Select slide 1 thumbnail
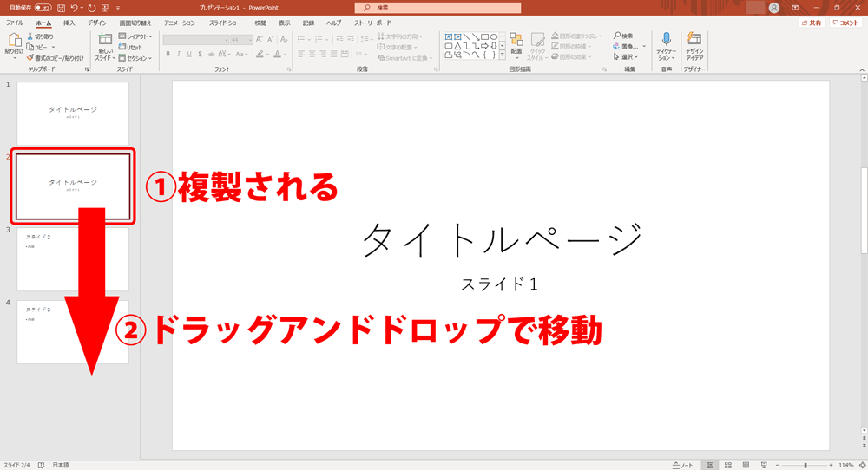 73,114
